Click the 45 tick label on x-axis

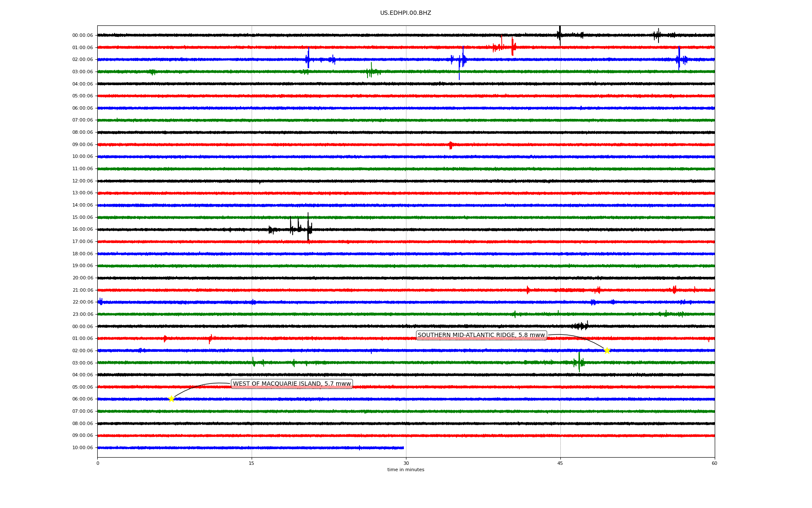560,463
